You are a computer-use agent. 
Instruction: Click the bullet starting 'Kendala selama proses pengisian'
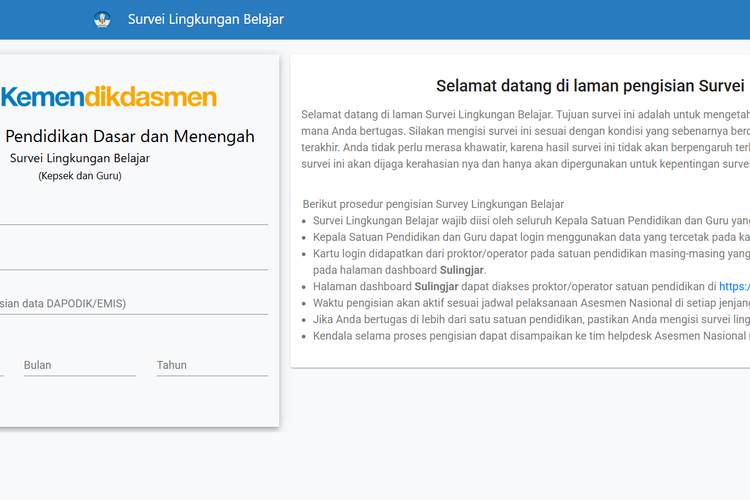[531, 336]
